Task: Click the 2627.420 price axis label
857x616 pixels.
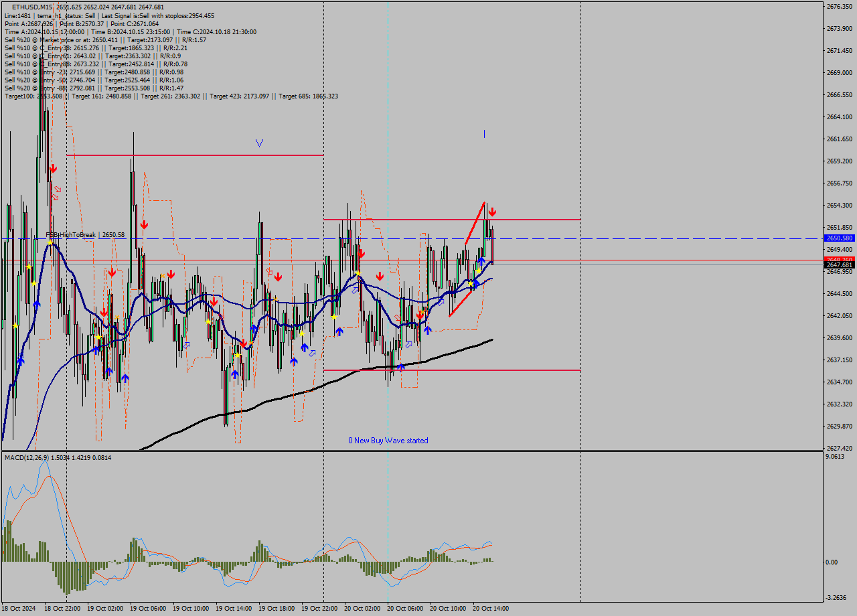Action: pos(839,449)
